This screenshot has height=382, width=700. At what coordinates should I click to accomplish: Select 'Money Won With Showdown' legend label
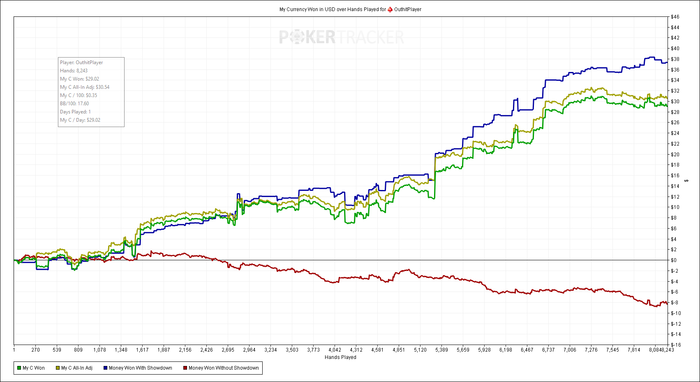pos(140,368)
